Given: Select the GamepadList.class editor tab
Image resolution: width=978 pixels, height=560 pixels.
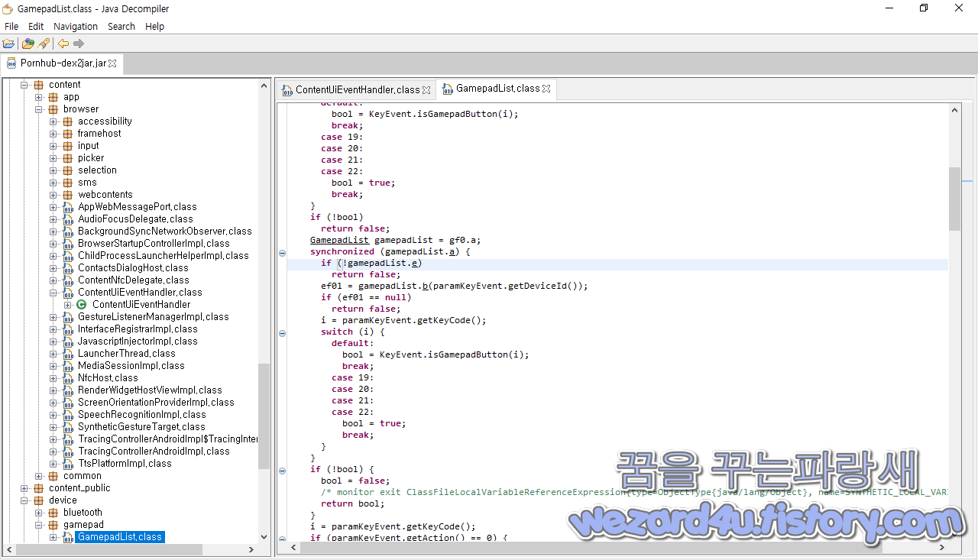Looking at the screenshot, I should pyautogui.click(x=497, y=89).
